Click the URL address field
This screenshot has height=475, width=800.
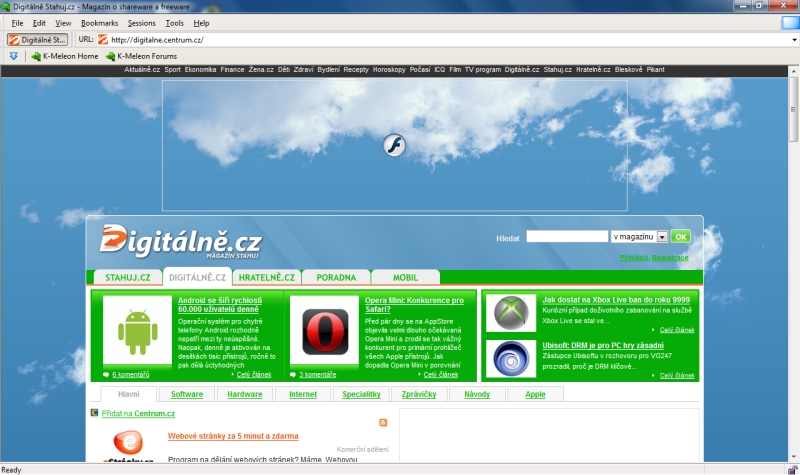[449, 40]
